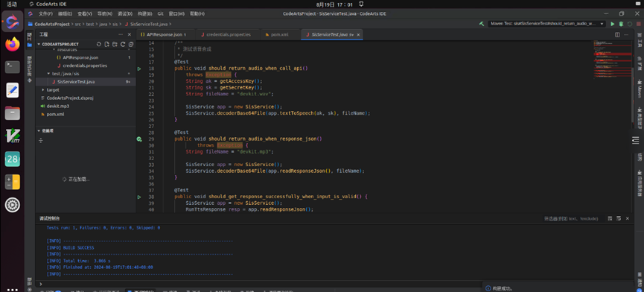Switch to the credentials.properties tab

pos(229,34)
